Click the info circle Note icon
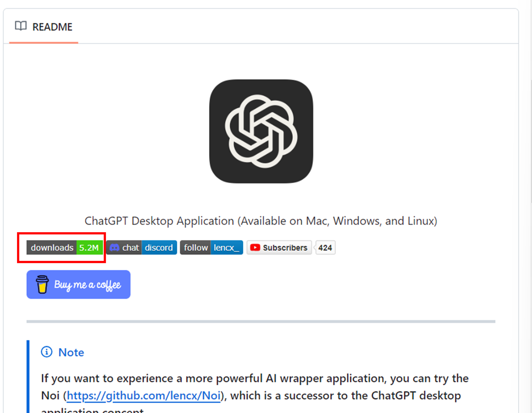532x413 pixels. [47, 352]
